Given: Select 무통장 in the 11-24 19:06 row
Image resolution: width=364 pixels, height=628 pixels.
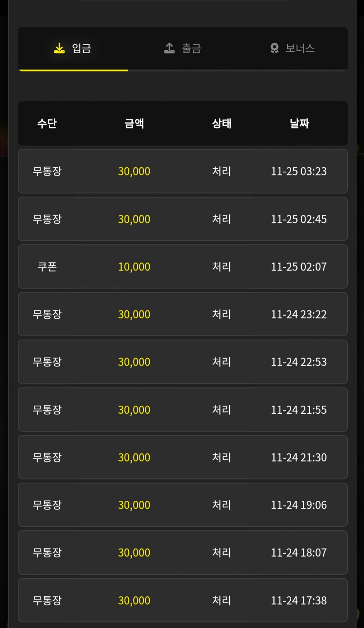Looking at the screenshot, I should 47,505.
